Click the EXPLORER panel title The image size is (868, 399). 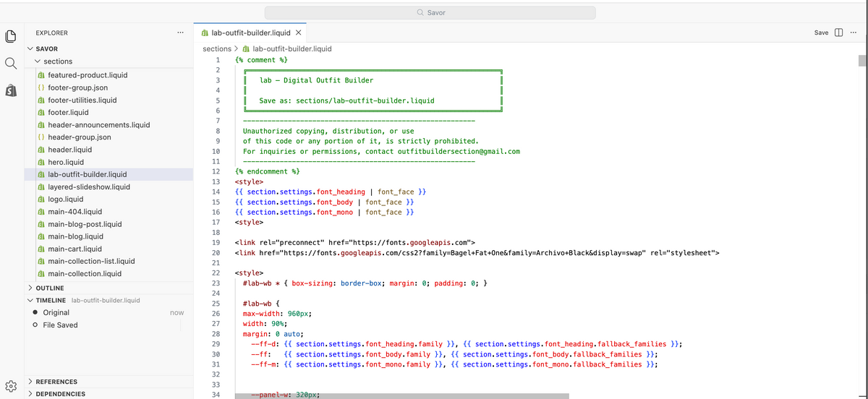point(52,33)
